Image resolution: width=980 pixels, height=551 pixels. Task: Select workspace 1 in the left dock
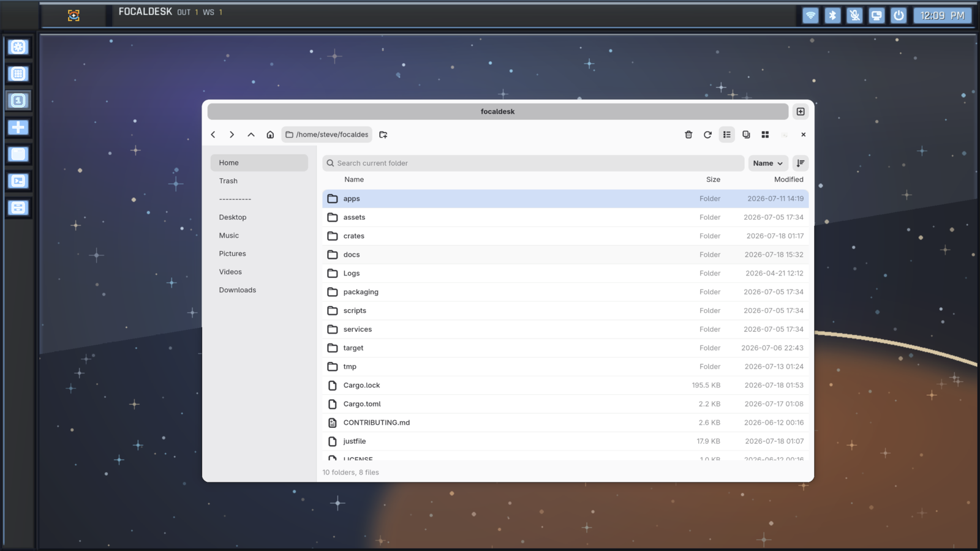pos(18,100)
